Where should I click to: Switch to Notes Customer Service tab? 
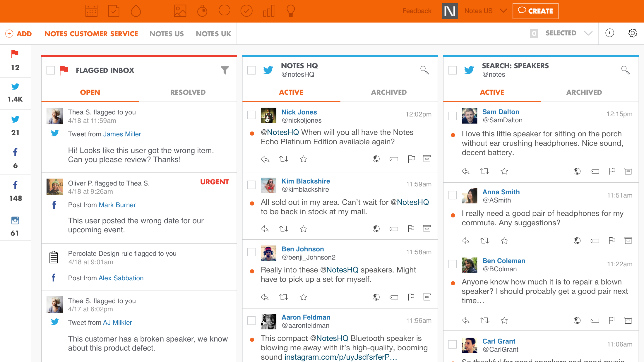click(x=91, y=34)
